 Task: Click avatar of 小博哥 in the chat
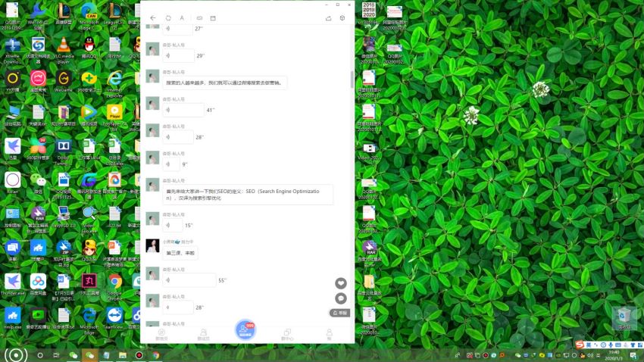(152, 245)
